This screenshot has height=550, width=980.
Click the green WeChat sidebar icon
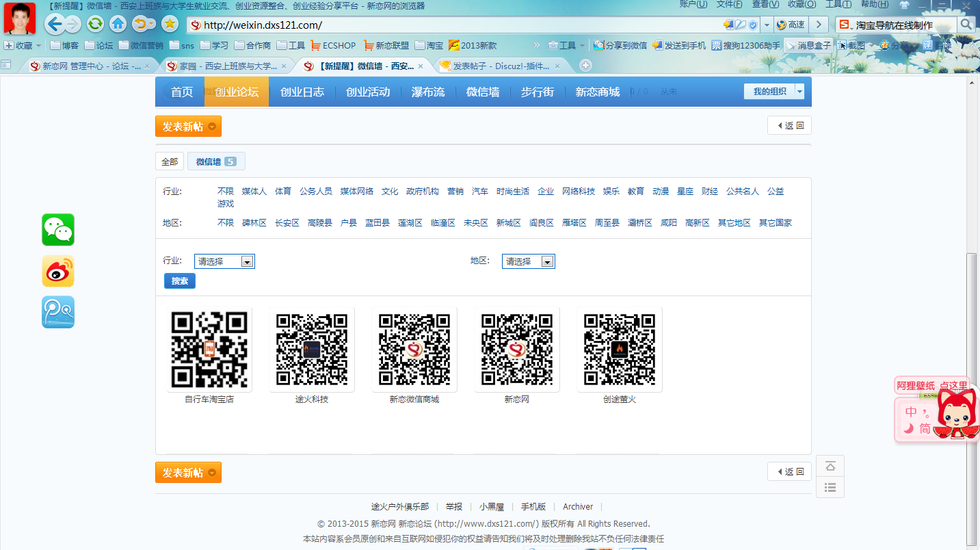[57, 229]
